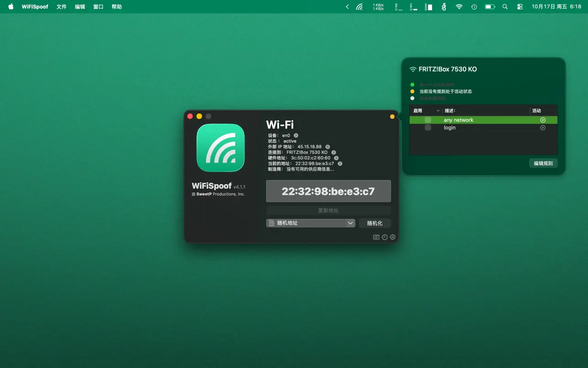
Task: Click the 编辑规则 button
Action: coord(543,163)
